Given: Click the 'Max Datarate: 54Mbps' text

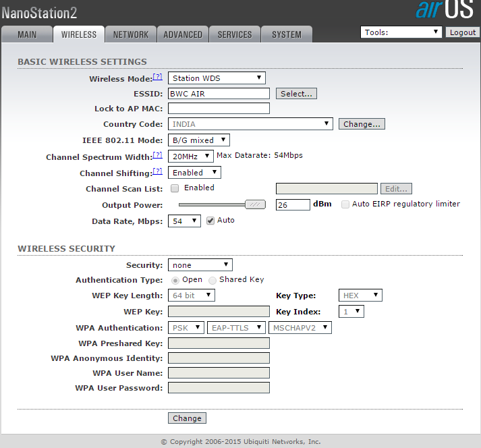Looking at the screenshot, I should click(260, 155).
